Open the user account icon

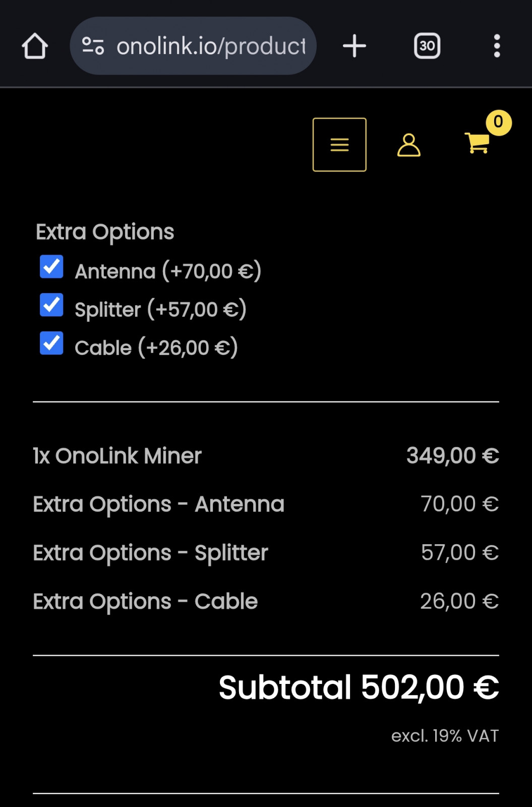coord(408,145)
